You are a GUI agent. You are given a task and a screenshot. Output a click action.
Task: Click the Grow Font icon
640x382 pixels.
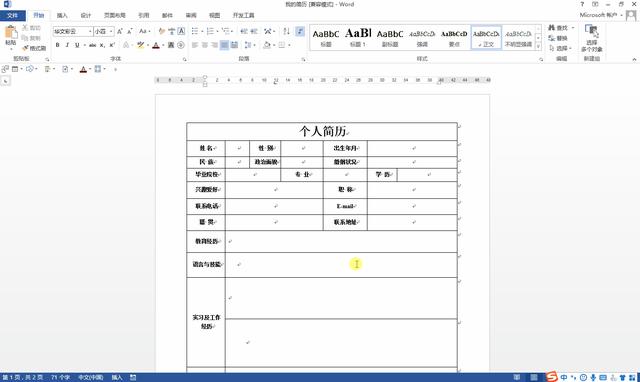click(x=120, y=31)
